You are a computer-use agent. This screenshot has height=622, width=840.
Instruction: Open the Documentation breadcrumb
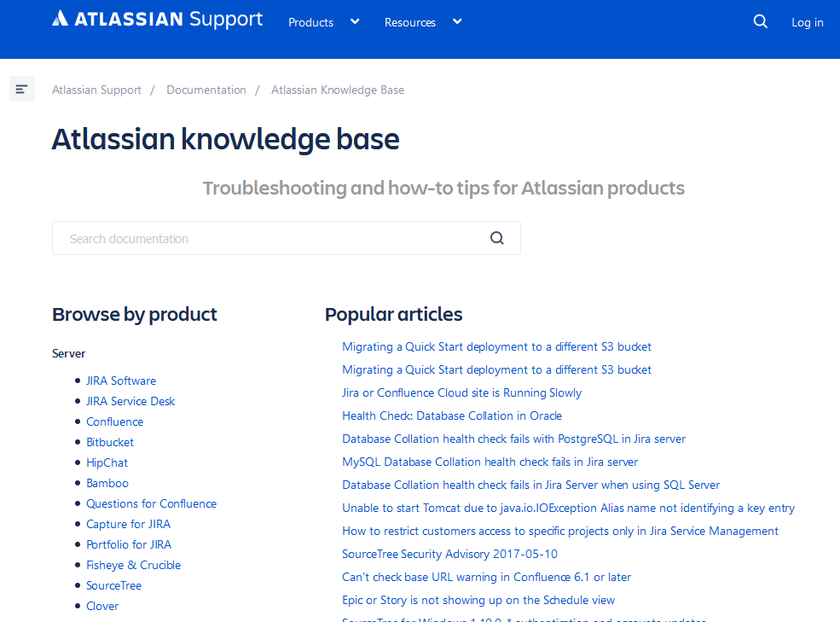pyautogui.click(x=206, y=90)
